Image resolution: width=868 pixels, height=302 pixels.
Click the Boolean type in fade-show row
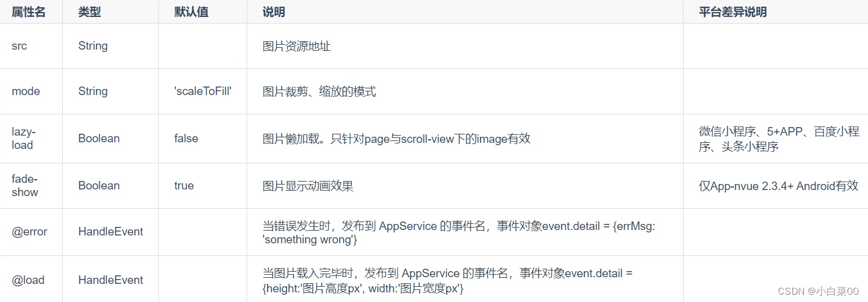(99, 186)
